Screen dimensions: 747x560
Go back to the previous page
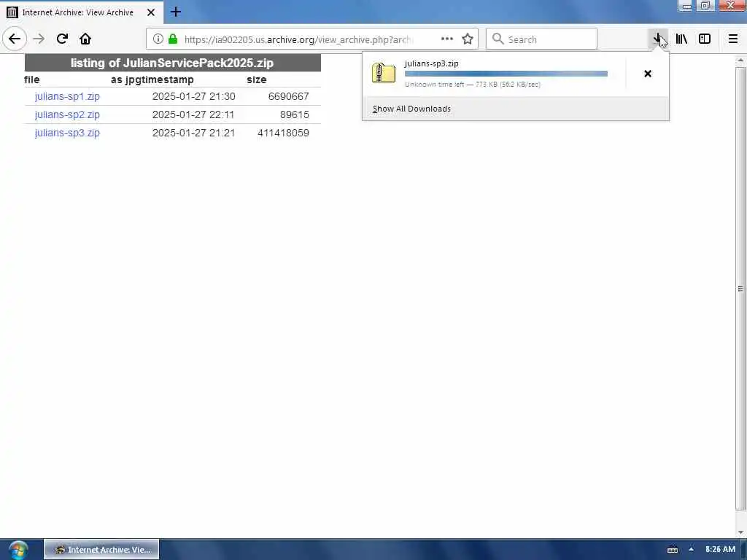(15, 39)
